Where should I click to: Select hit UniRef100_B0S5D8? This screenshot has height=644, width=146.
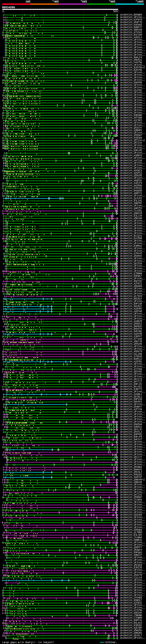(131, 238)
